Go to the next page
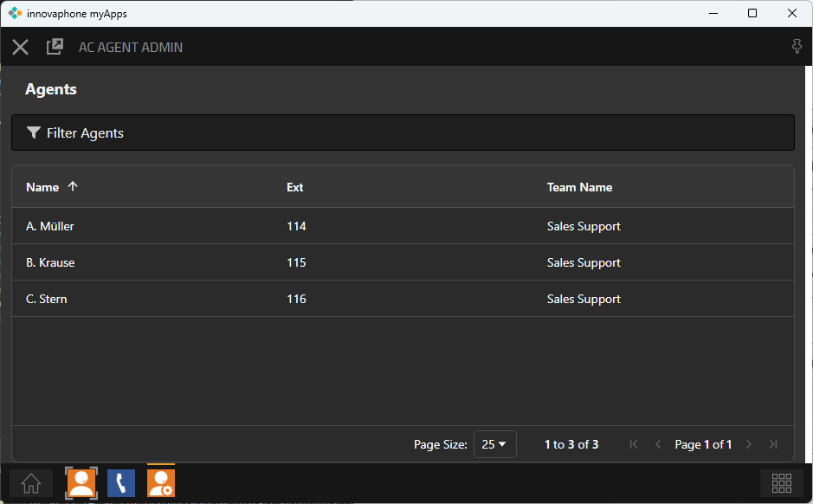Image resolution: width=813 pixels, height=504 pixels. pyautogui.click(x=749, y=444)
